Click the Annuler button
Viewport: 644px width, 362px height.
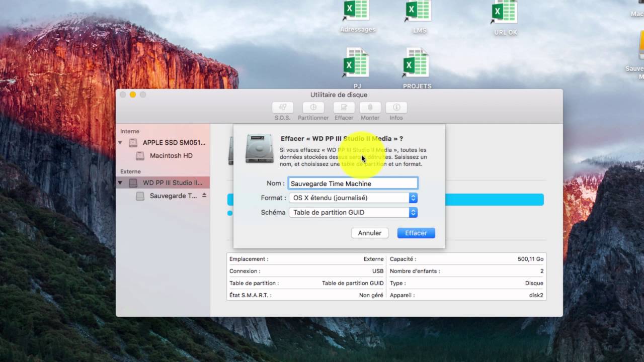tap(370, 233)
